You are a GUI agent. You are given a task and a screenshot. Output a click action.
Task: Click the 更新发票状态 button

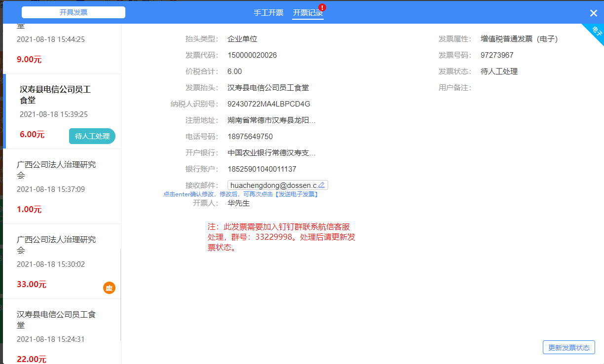569,347
